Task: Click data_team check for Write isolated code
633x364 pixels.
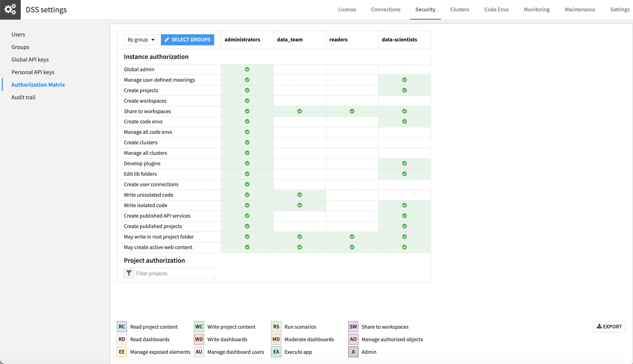Action: click(300, 205)
